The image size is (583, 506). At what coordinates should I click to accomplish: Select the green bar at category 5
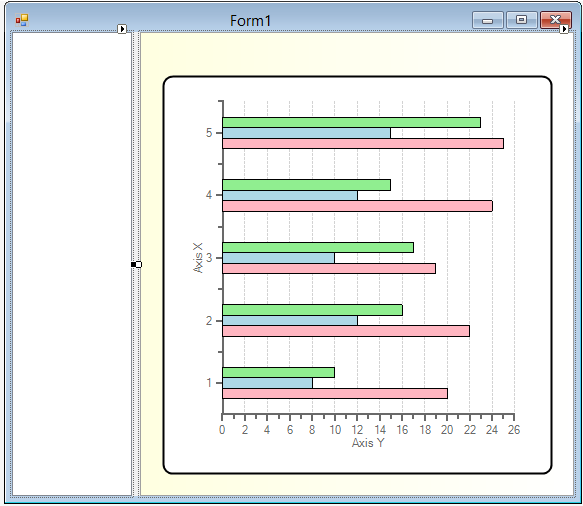(351, 122)
